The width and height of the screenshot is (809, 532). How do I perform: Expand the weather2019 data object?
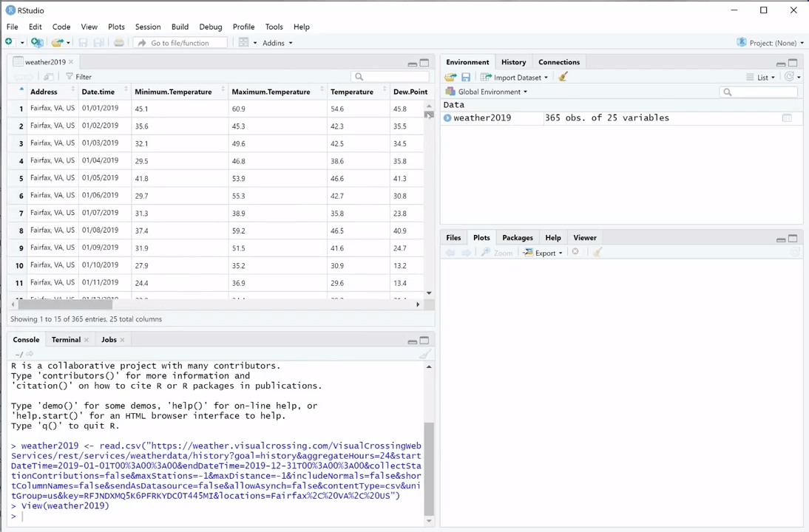pos(447,118)
